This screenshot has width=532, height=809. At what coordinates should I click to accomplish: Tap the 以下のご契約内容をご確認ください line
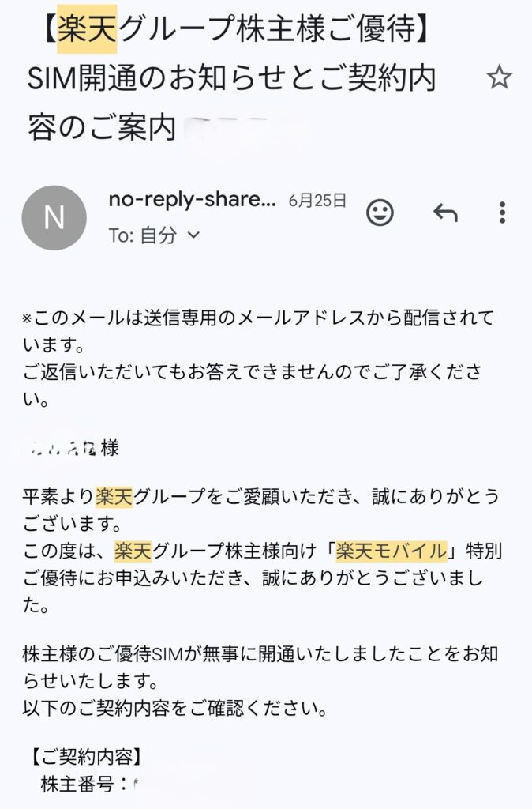175,709
